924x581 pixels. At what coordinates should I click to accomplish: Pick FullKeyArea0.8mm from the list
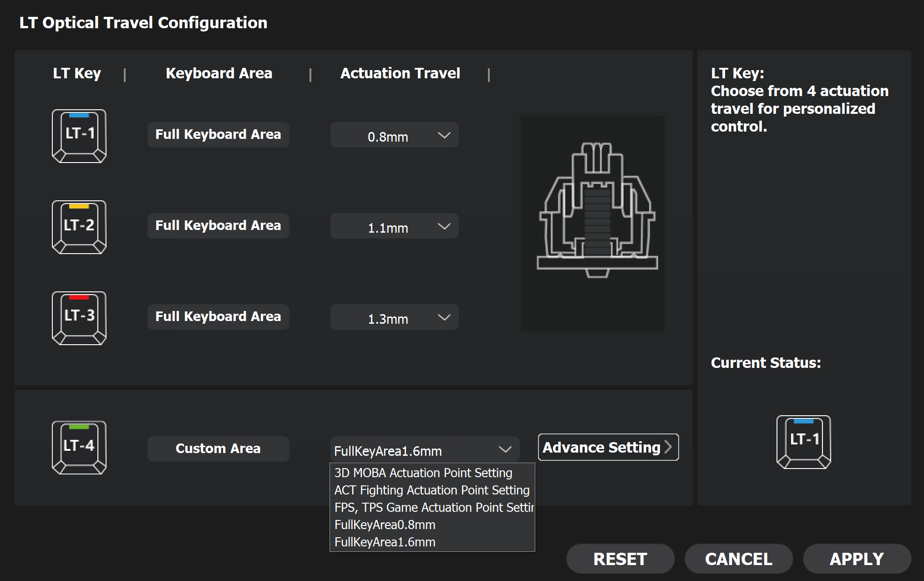[385, 525]
